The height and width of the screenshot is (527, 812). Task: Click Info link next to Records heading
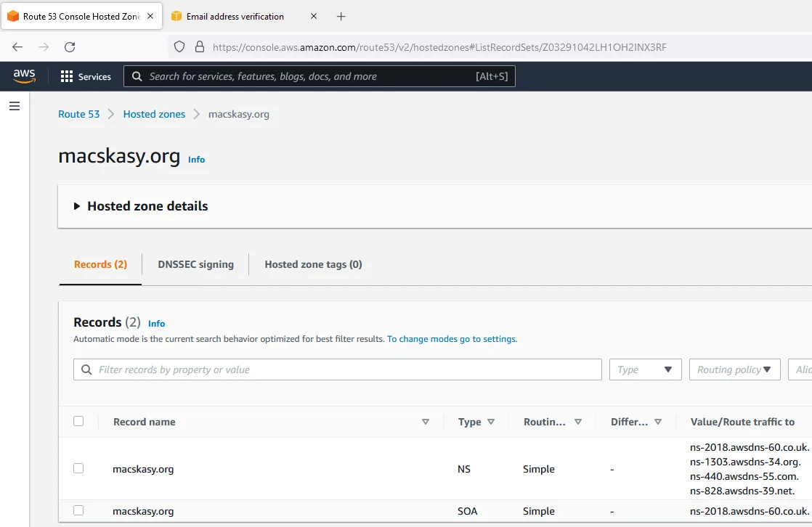click(156, 324)
